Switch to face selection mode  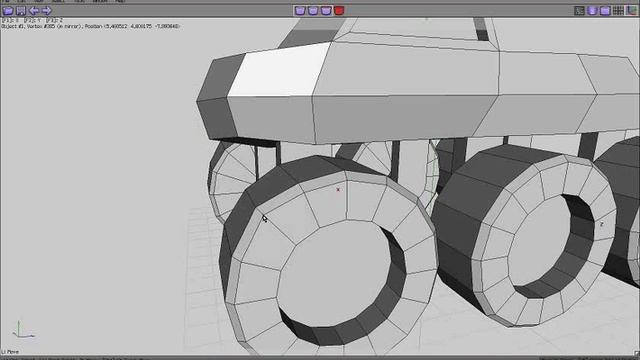326,11
